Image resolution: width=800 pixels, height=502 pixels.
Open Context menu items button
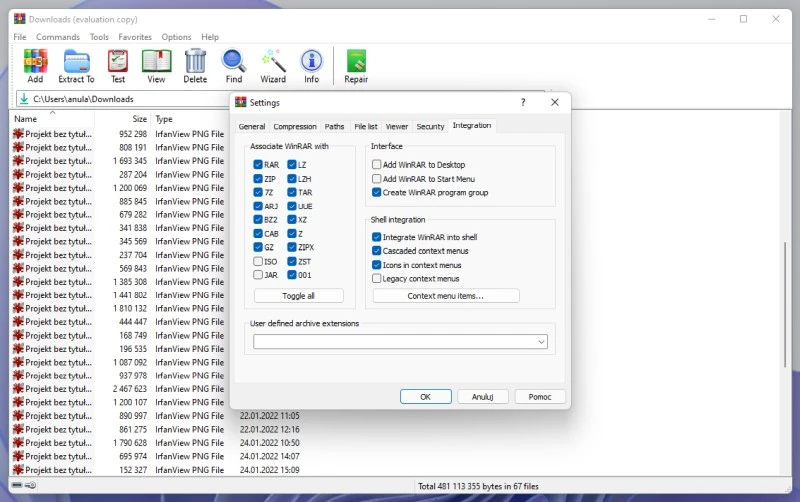[x=446, y=296]
